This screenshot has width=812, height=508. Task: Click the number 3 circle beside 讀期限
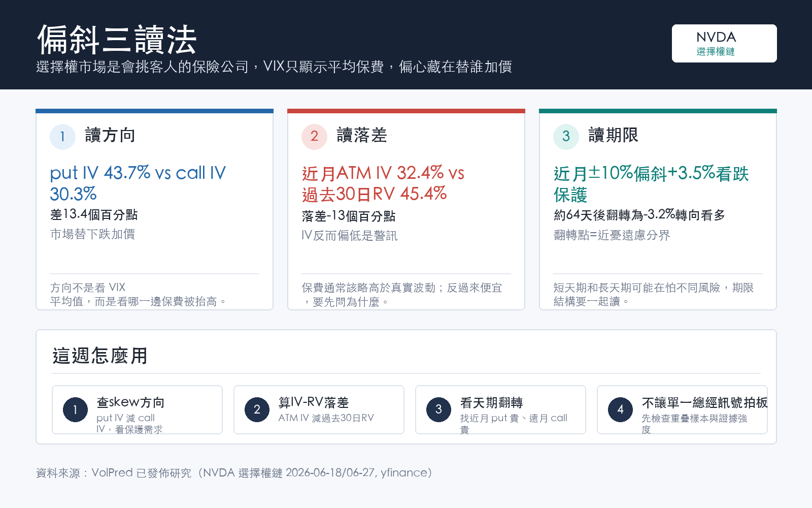point(566,137)
